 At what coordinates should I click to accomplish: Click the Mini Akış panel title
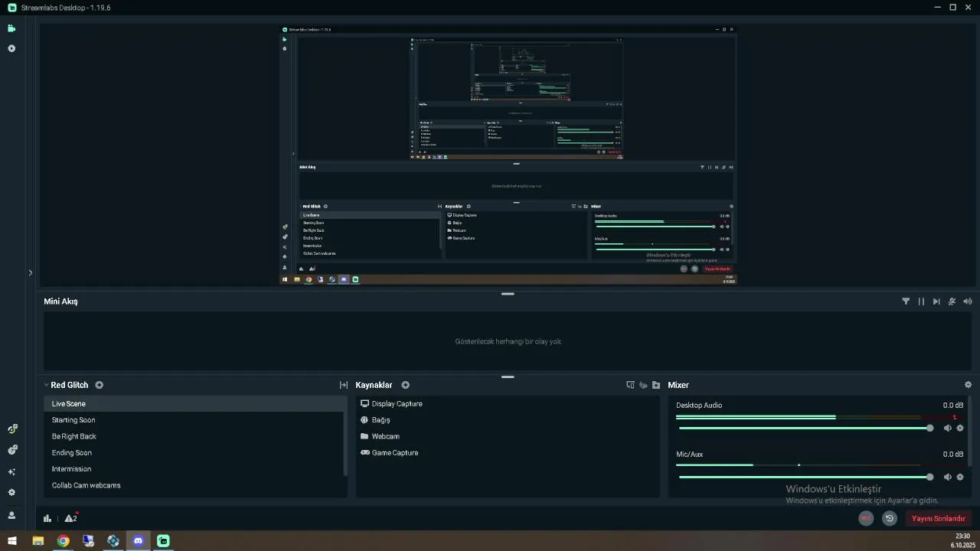[60, 302]
